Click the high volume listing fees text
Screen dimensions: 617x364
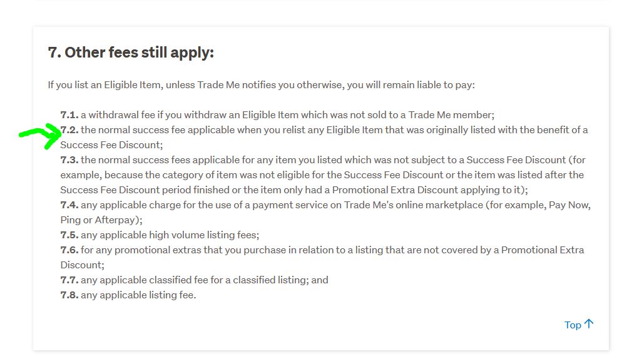tap(170, 235)
